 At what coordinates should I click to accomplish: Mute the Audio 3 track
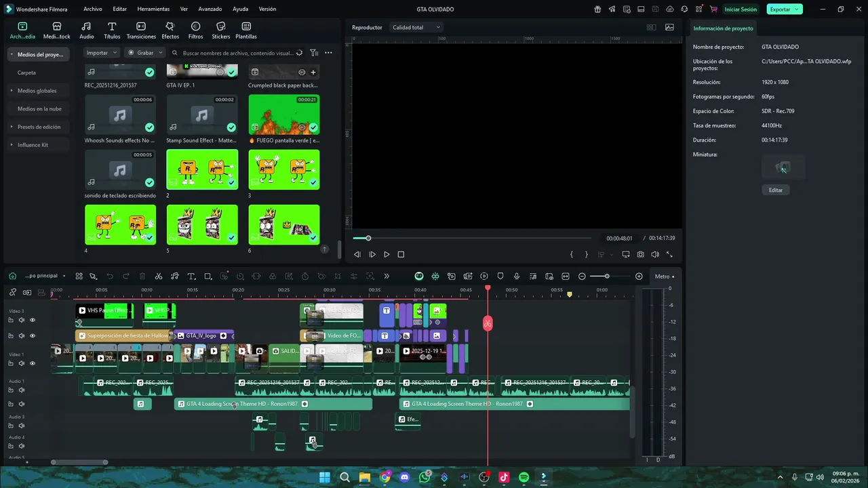click(22, 426)
